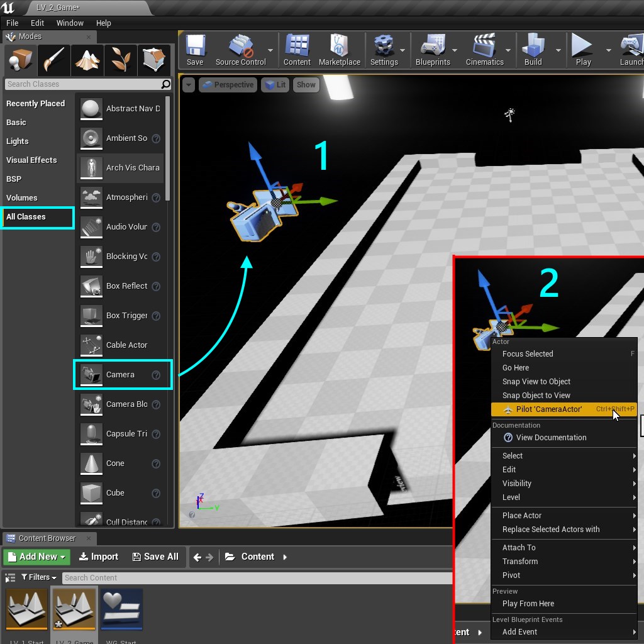Open Play options dropdown arrow
The height and width of the screenshot is (644, 644).
click(609, 50)
